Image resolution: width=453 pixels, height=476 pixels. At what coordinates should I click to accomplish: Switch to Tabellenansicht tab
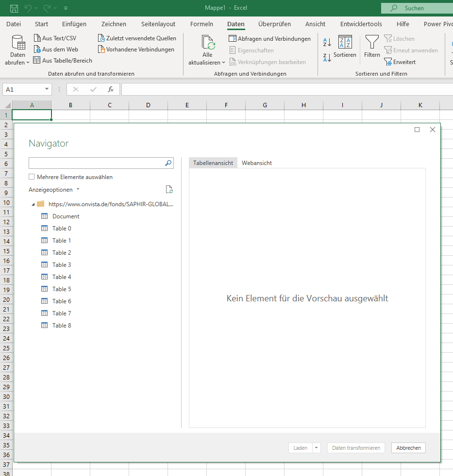pos(213,163)
